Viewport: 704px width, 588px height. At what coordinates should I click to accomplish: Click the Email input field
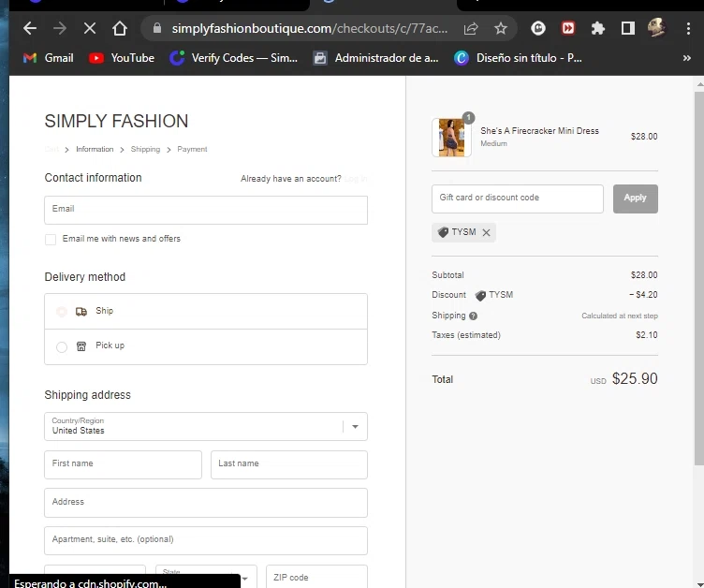click(x=206, y=210)
